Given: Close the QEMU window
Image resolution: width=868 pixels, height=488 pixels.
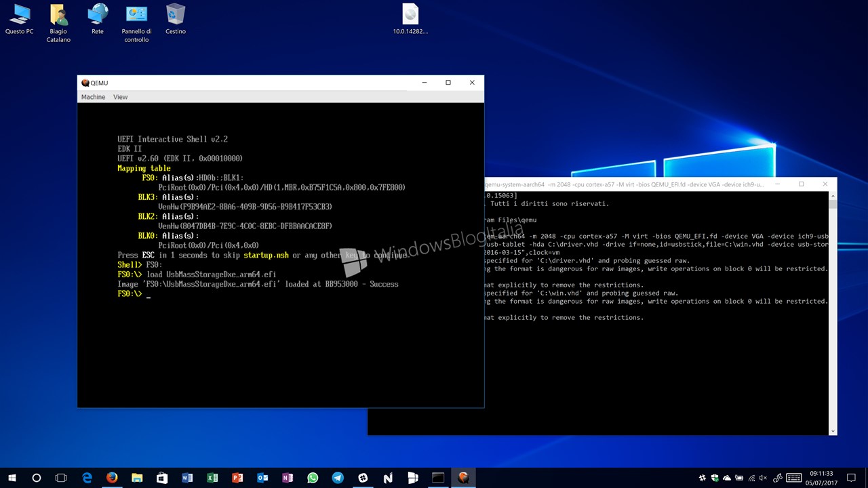Looking at the screenshot, I should 472,83.
